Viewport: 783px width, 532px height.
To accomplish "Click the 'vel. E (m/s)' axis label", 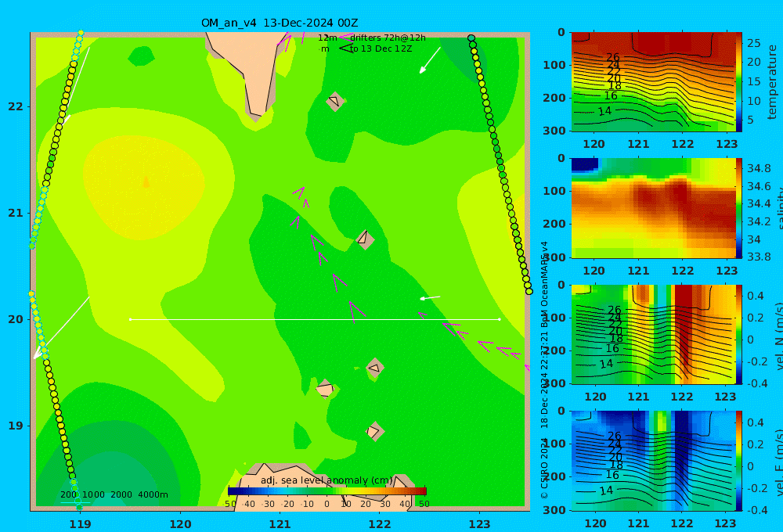I will click(x=778, y=462).
